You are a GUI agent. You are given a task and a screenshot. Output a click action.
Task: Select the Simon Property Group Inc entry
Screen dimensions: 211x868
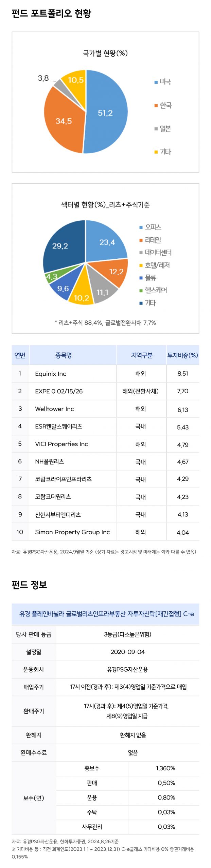tap(72, 532)
